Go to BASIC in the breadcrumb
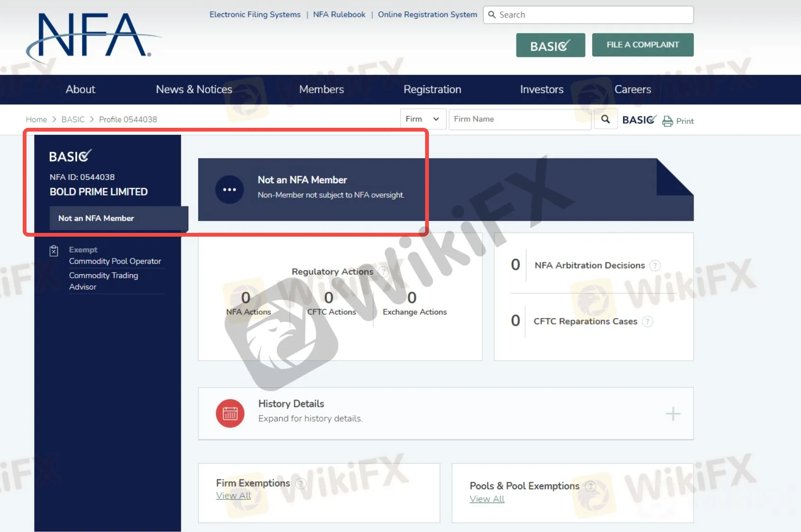801x532 pixels. (x=73, y=119)
